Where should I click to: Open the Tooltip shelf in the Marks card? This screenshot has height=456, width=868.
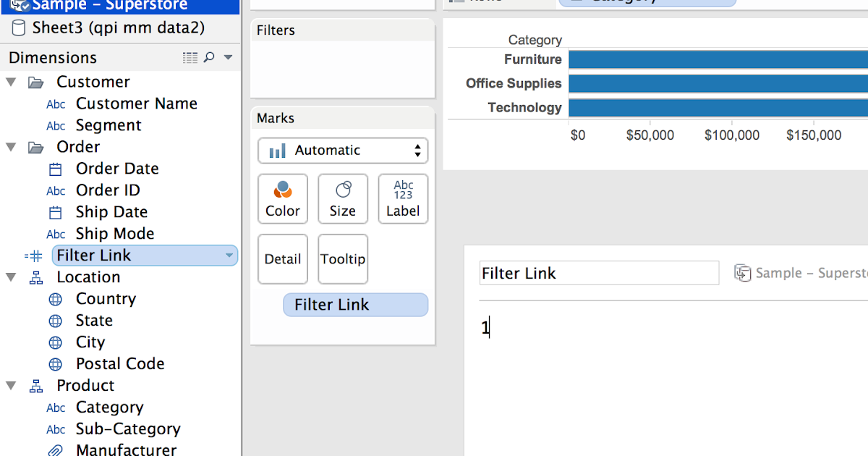pos(343,259)
